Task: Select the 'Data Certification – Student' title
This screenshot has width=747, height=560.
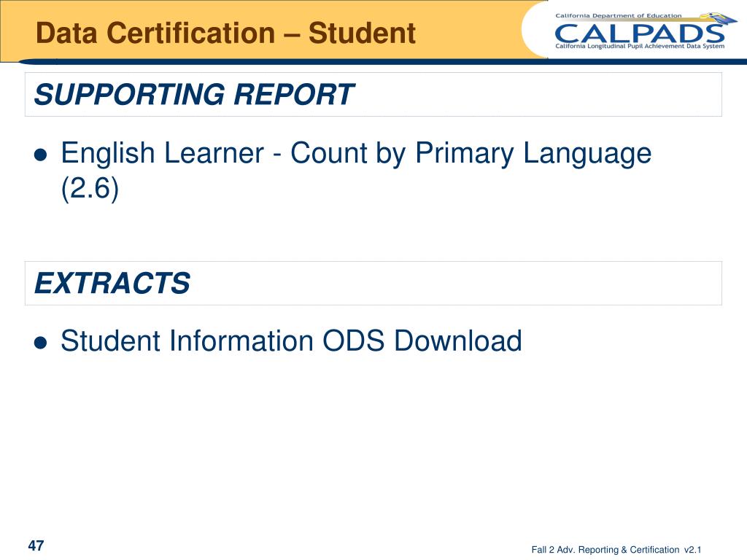Action: (x=226, y=33)
